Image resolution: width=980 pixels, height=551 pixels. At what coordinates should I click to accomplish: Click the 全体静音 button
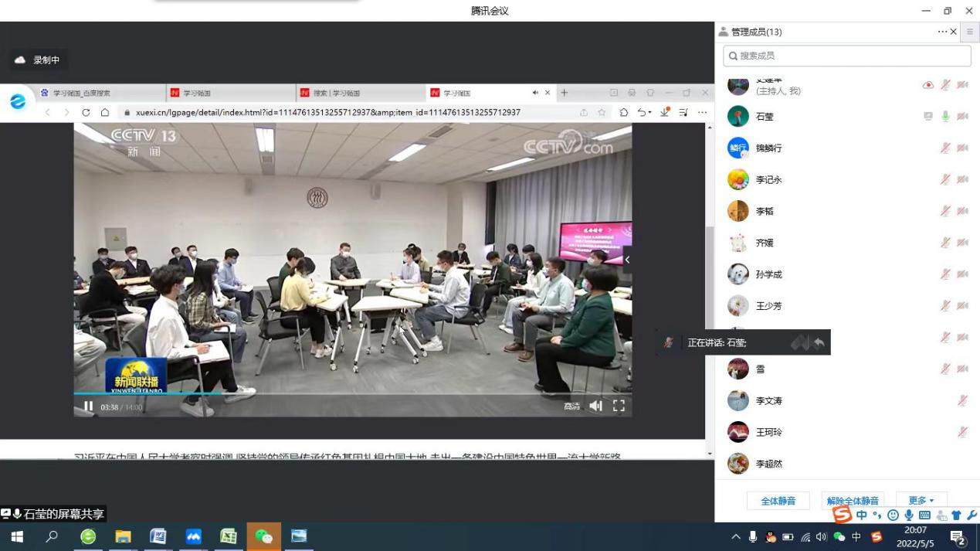click(778, 501)
